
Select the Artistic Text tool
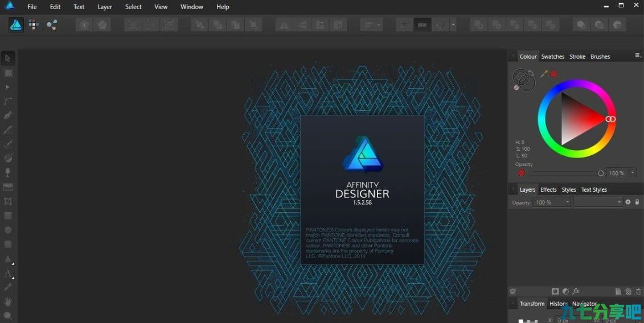pos(8,274)
